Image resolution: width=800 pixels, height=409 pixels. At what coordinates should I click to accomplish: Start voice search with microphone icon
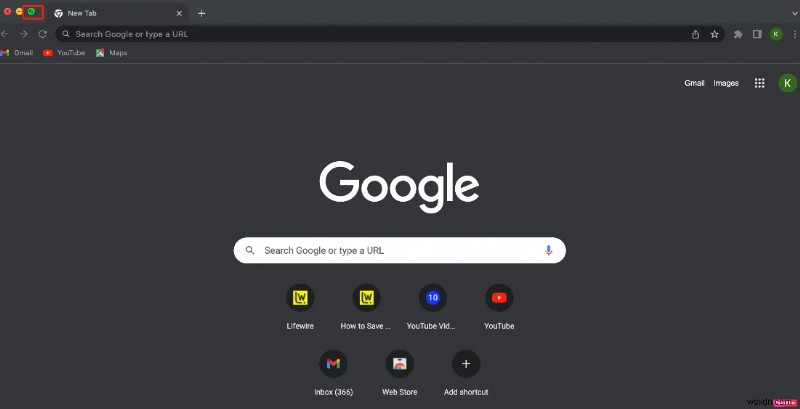pos(548,250)
